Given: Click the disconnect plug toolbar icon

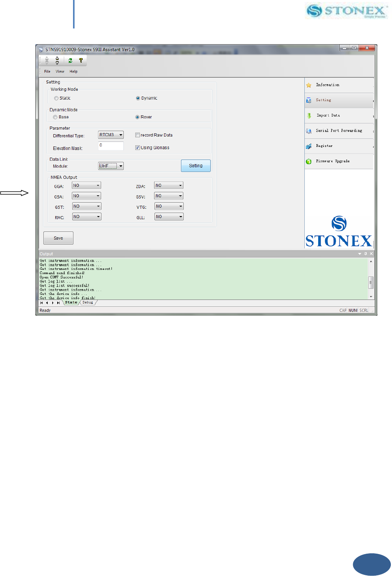Looking at the screenshot, I should tap(57, 60).
